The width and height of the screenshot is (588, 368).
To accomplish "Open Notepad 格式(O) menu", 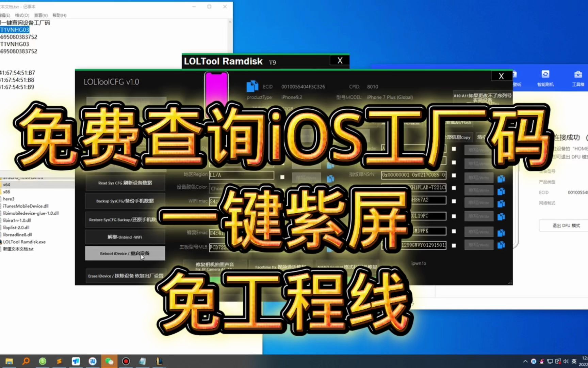I will (x=22, y=15).
